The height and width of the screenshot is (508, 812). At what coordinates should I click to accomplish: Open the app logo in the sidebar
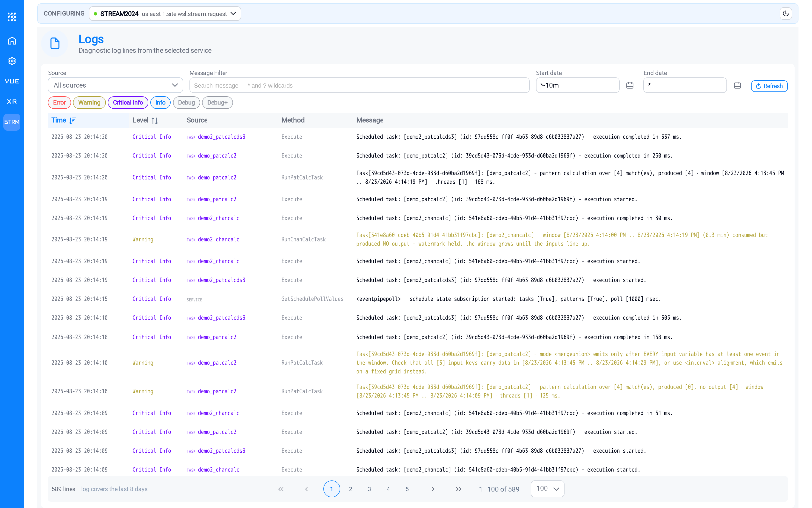[x=12, y=17]
